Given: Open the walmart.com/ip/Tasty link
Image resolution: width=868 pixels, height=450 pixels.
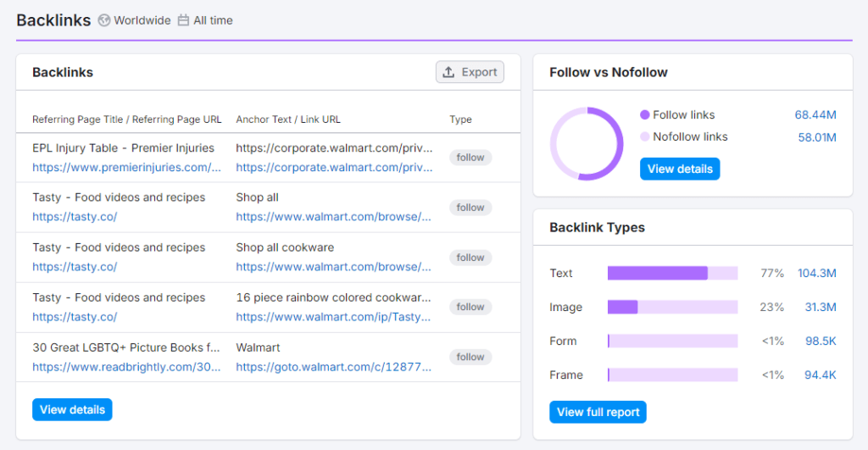Looking at the screenshot, I should [332, 317].
